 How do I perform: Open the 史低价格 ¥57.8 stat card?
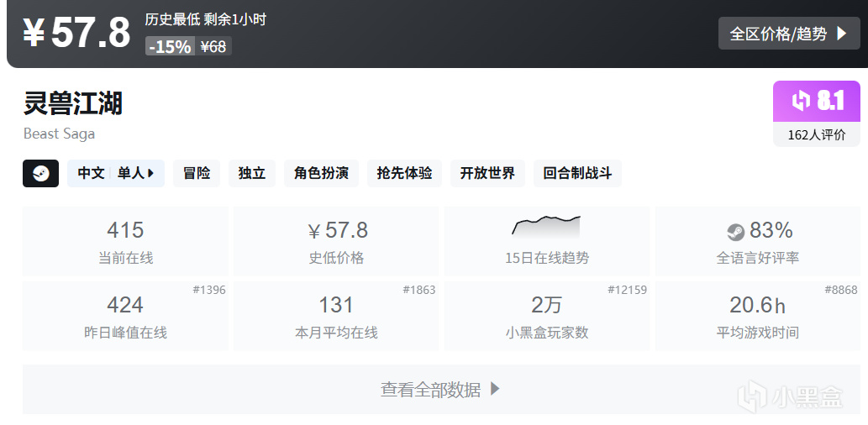(x=336, y=241)
